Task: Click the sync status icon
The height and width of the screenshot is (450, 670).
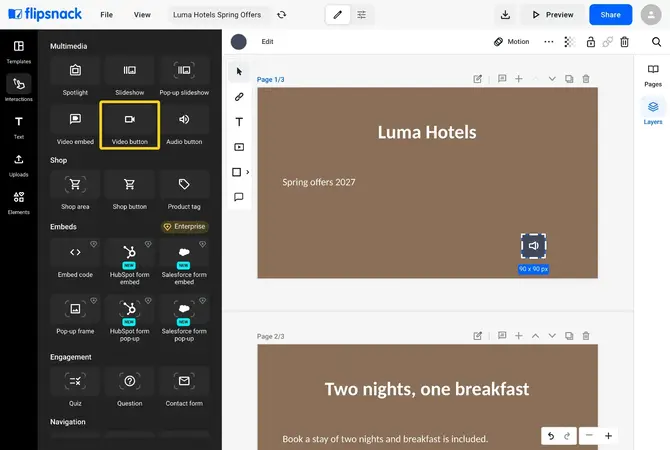Action: 281,15
